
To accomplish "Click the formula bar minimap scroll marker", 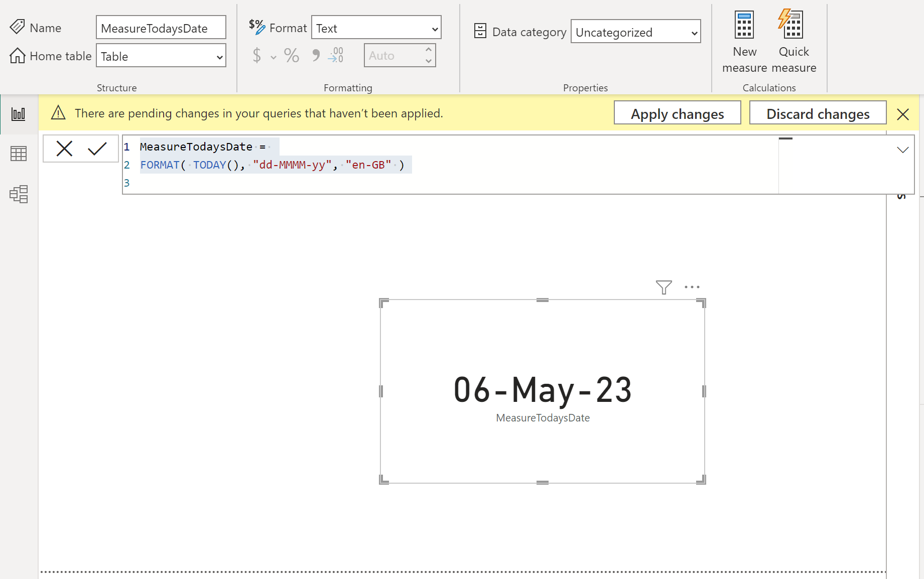I will (x=785, y=138).
